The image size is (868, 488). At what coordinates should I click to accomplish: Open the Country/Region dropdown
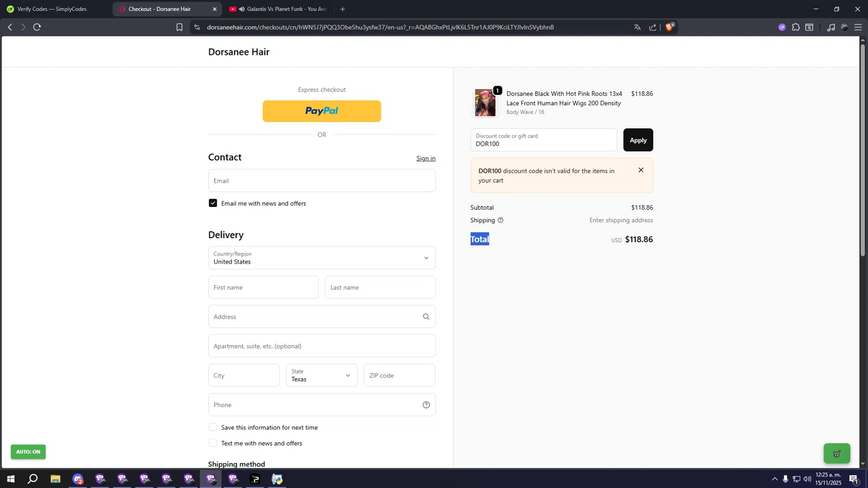pyautogui.click(x=322, y=258)
